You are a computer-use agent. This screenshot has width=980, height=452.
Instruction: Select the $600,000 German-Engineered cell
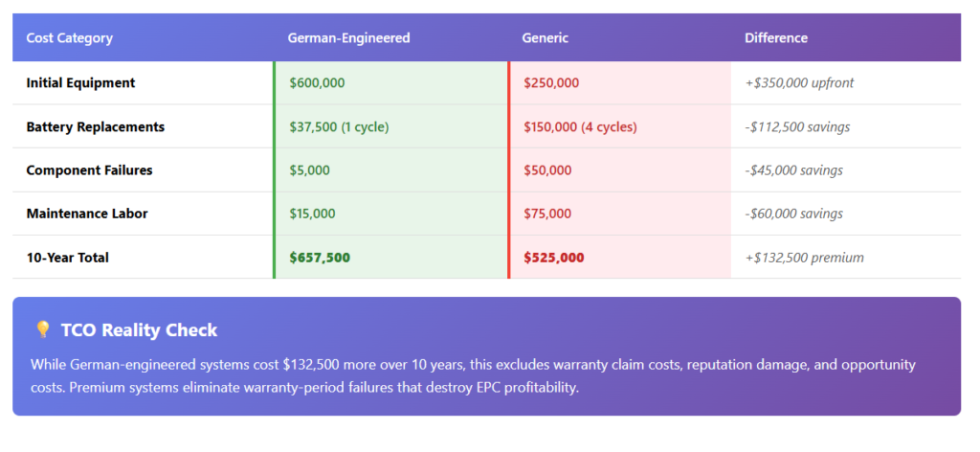click(317, 82)
